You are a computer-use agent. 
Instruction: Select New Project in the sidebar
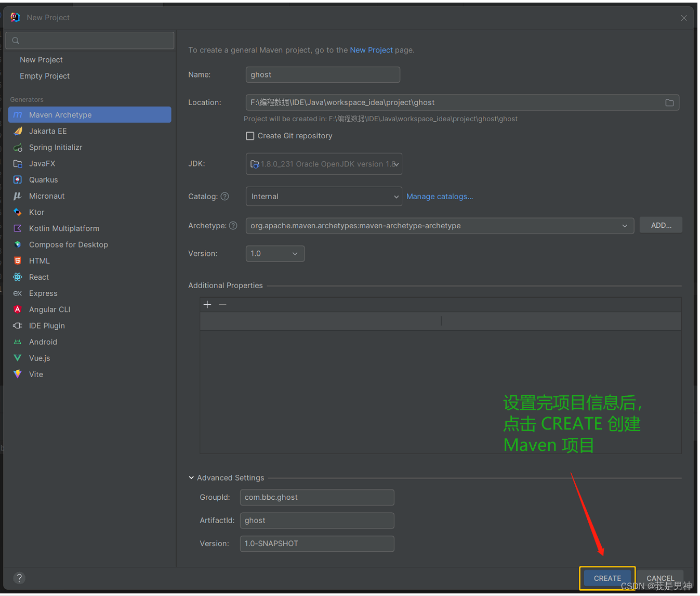point(41,60)
